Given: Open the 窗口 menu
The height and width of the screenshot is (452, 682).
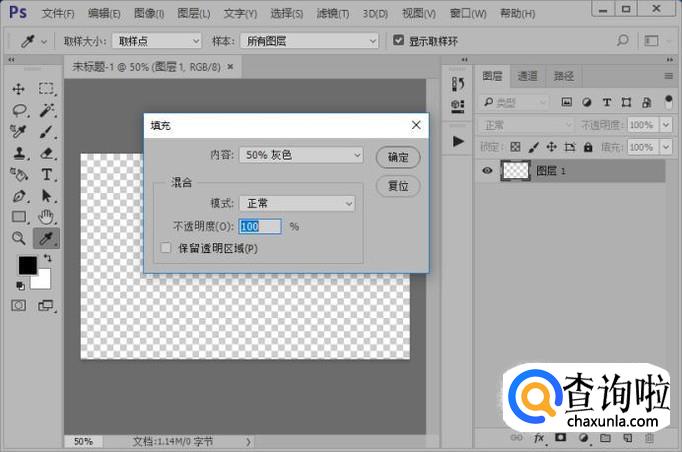Looking at the screenshot, I should pyautogui.click(x=468, y=13).
